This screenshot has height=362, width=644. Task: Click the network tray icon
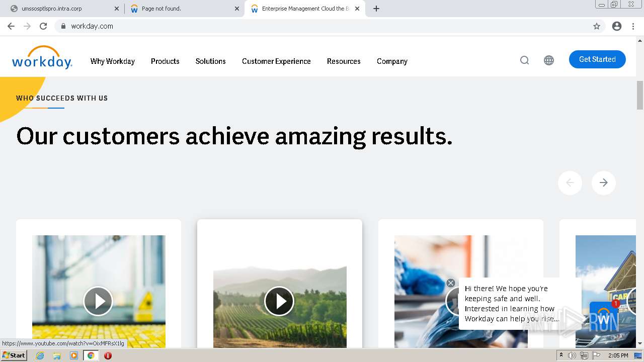(x=584, y=355)
